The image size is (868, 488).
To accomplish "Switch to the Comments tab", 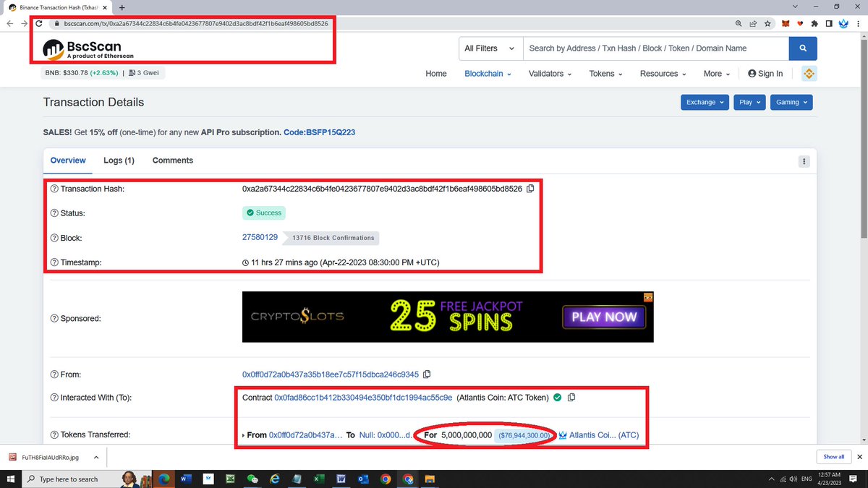I will 173,160.
